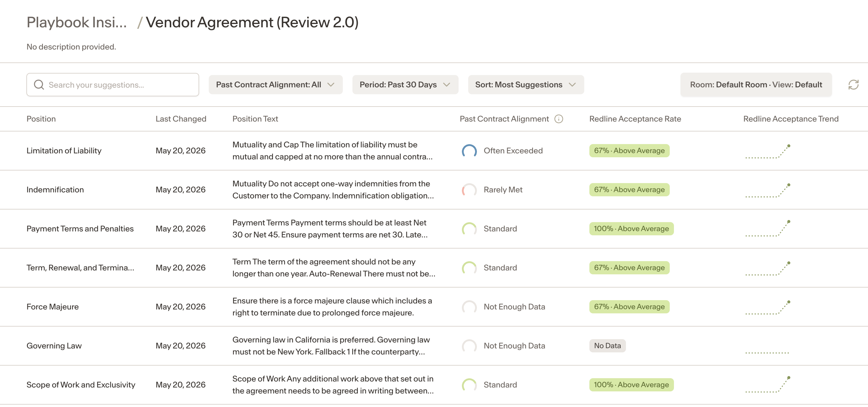The width and height of the screenshot is (868, 407).
Task: Click Governing Law flat trend sparkline
Action: [767, 353]
